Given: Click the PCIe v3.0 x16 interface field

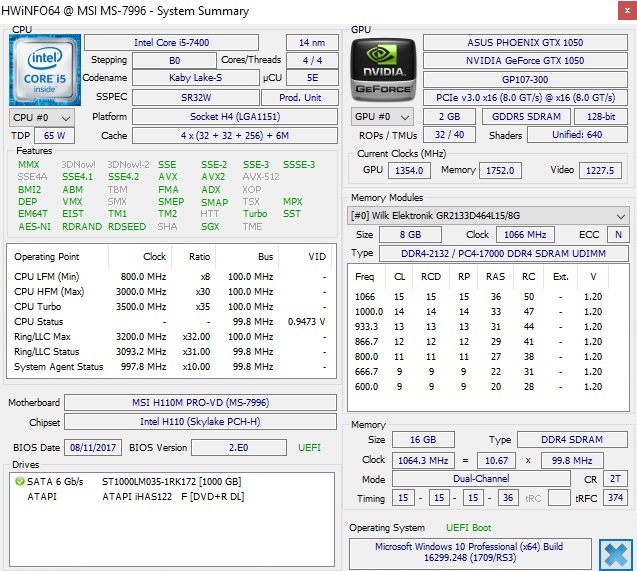Looking at the screenshot, I should 525,97.
